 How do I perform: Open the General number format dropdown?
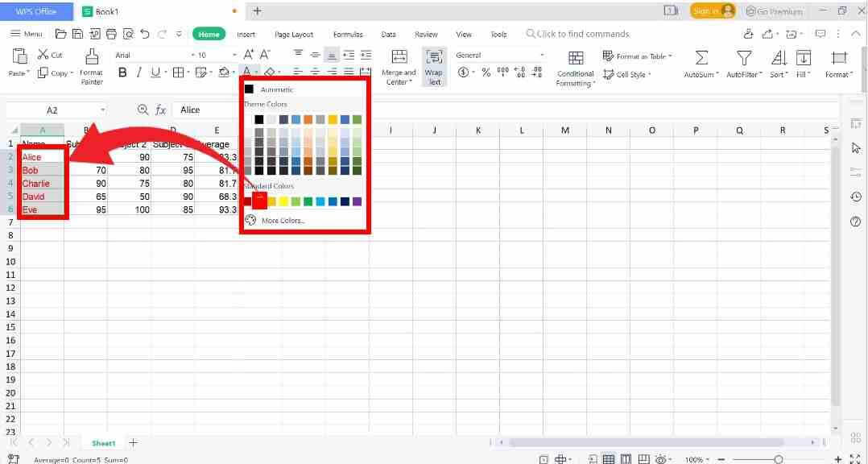pos(541,55)
